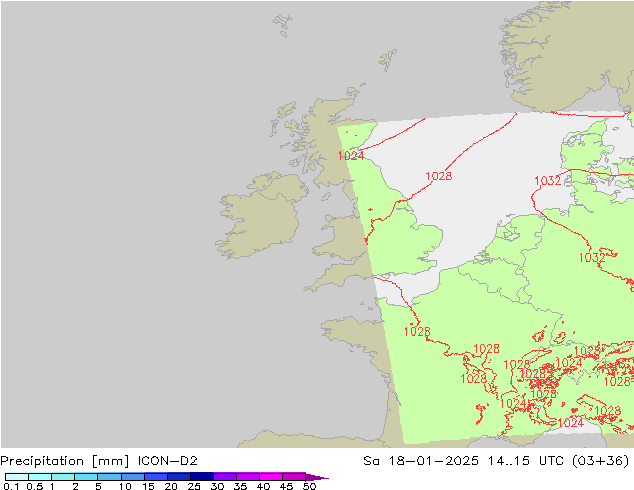Click the 0.1 to 0.5 mm legend swatch
The width and height of the screenshot is (634, 490).
[x=17, y=477]
